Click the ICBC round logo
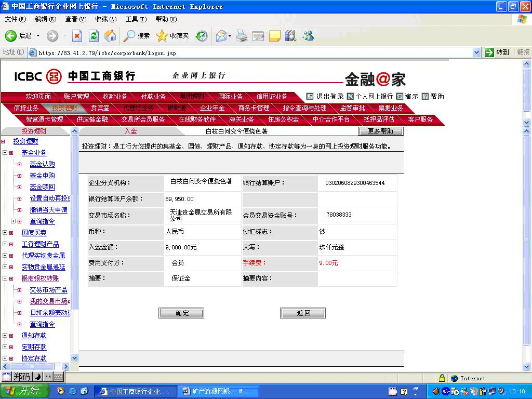This screenshot has height=399, width=532. pos(54,76)
